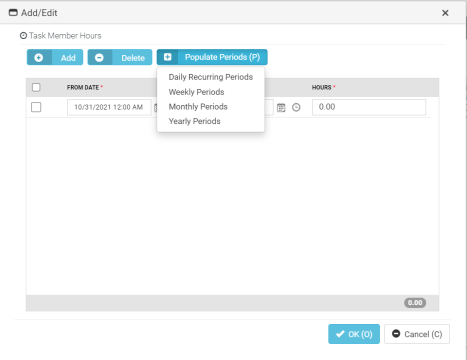467x360 pixels.
Task: Click the plus icon on Add button
Action: [x=39, y=58]
